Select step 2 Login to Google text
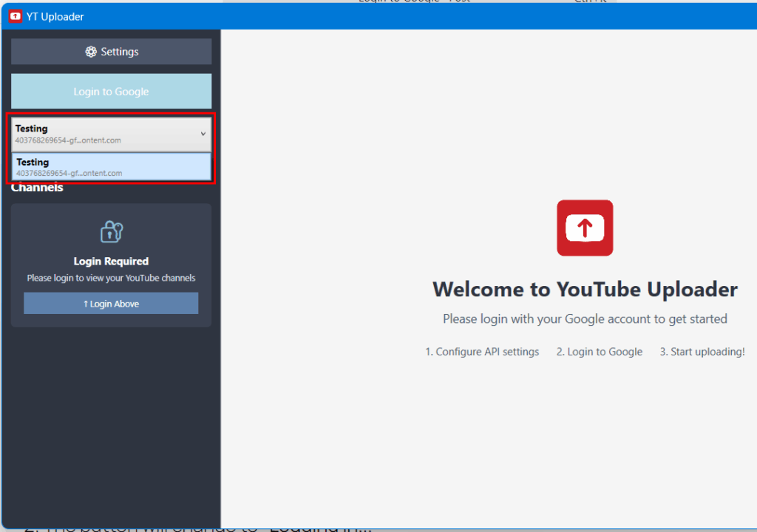This screenshot has width=757, height=532. 599,352
